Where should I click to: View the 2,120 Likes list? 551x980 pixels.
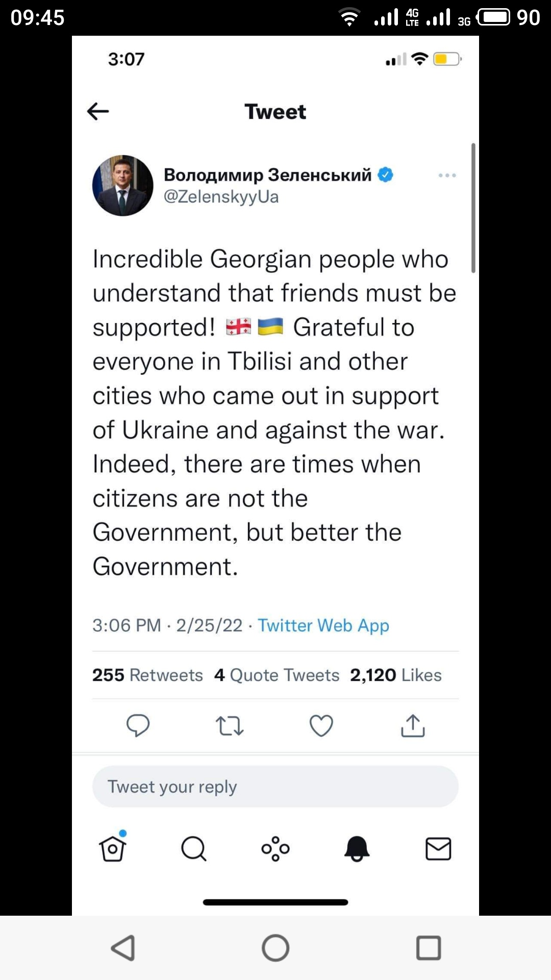tap(395, 675)
